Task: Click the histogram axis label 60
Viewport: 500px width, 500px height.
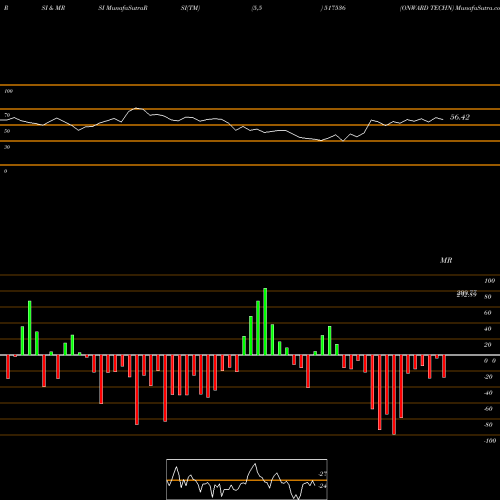Action: [487, 313]
